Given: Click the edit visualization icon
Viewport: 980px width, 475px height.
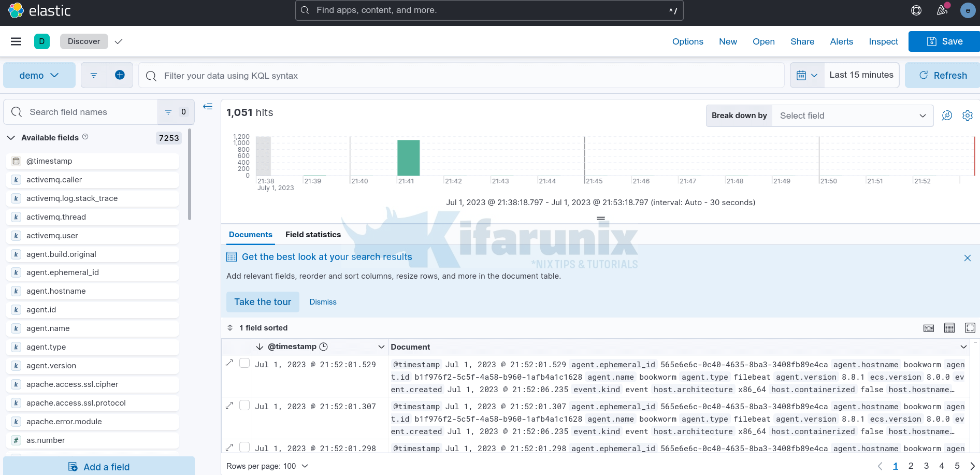Looking at the screenshot, I should 947,116.
